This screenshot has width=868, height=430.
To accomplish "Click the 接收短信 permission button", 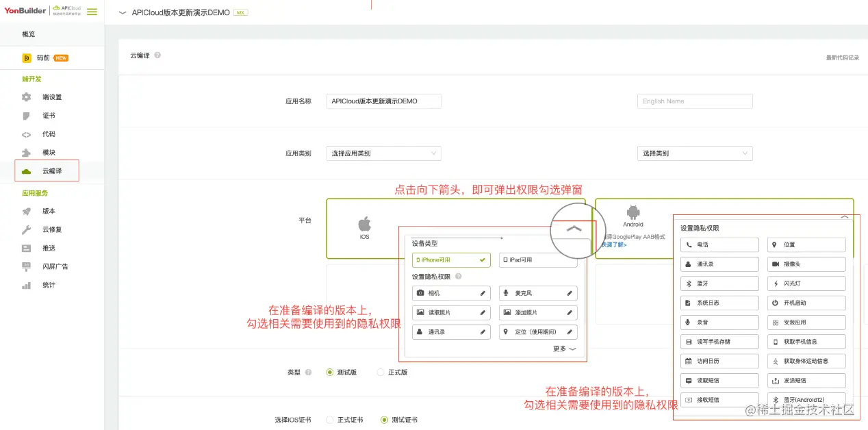I will coord(720,400).
